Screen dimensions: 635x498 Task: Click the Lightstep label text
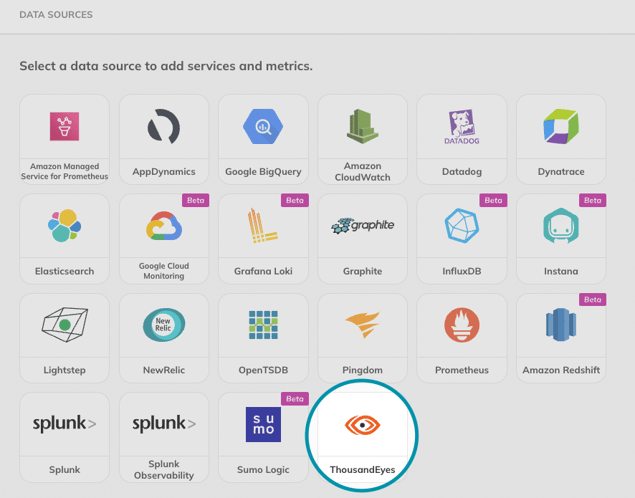click(64, 370)
